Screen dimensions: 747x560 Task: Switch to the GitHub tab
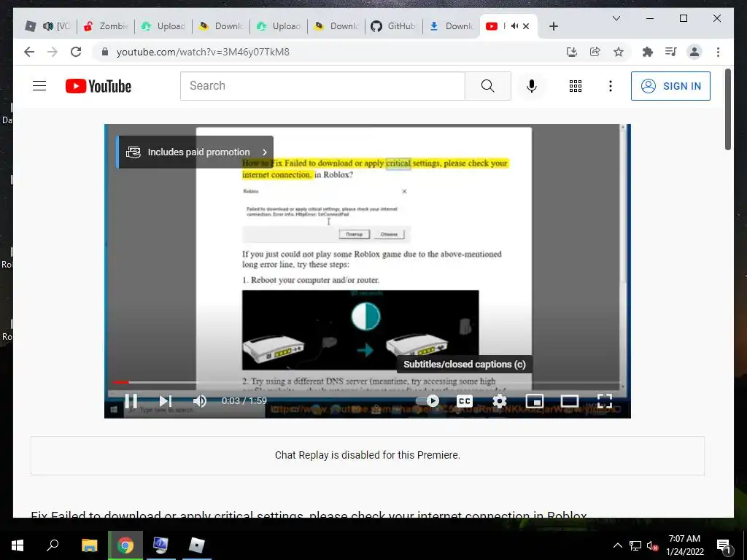click(393, 26)
